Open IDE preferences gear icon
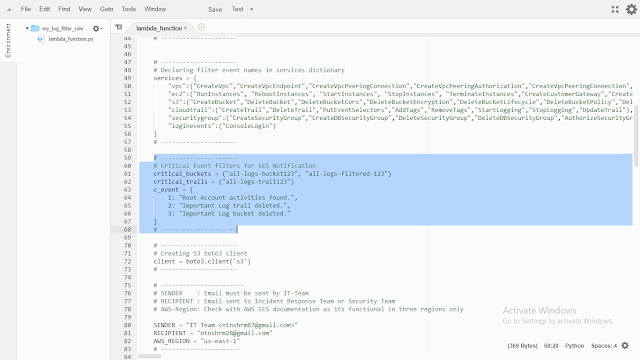The width and height of the screenshot is (640, 360). coord(631,9)
